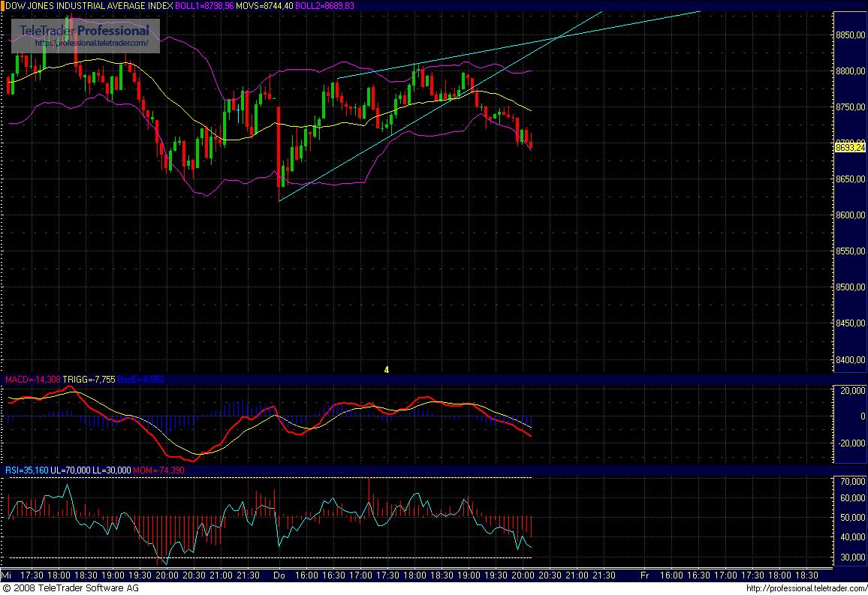The width and height of the screenshot is (868, 595).
Task: Select the RSI=35,160 readout
Action: click(x=26, y=470)
